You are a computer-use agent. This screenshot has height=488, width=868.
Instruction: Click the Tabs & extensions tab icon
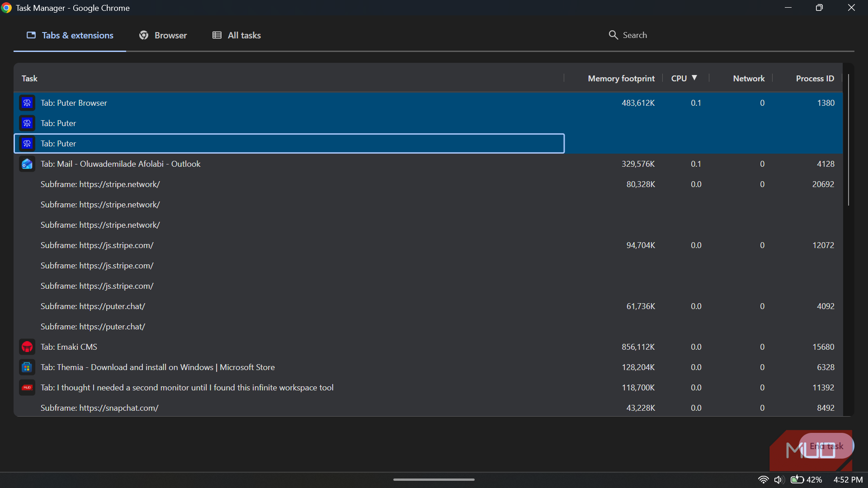click(31, 35)
